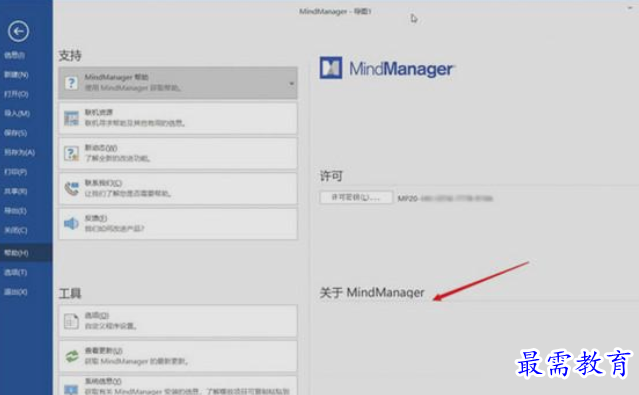
Task: Click the 许可密钥 license key button
Action: click(x=356, y=198)
